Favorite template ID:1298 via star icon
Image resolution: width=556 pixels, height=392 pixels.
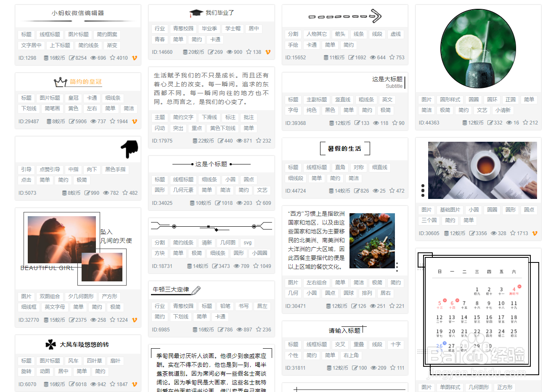click(113, 58)
